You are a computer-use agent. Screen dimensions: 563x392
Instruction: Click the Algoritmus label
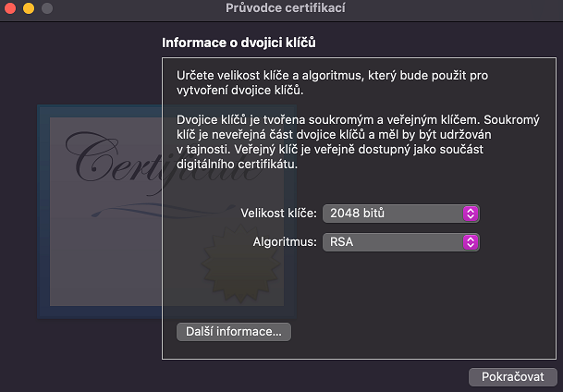click(286, 242)
